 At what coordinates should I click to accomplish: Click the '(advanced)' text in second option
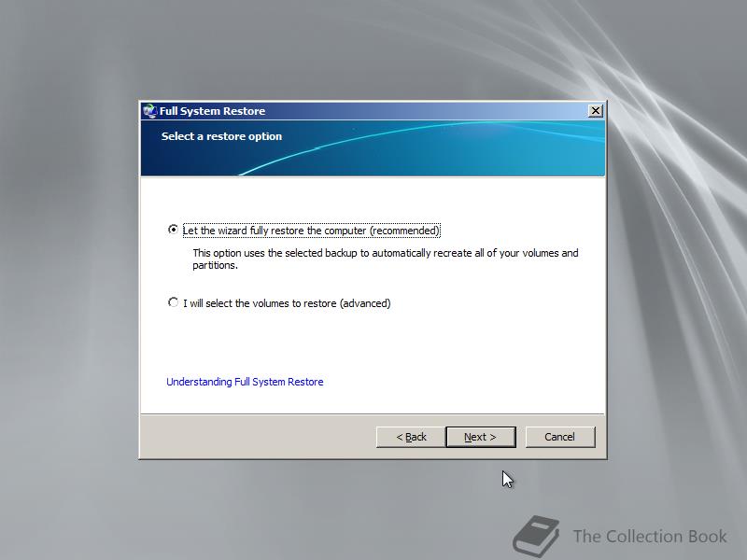pos(365,303)
